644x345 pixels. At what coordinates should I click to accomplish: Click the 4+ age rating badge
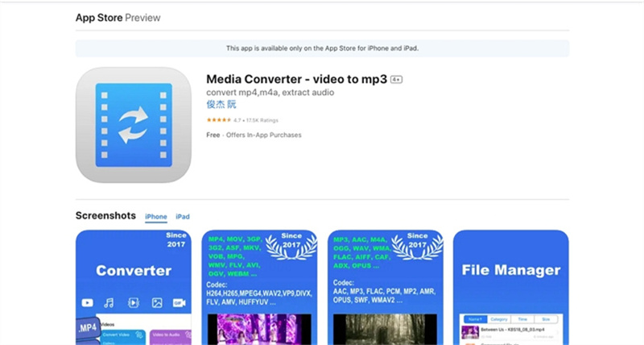click(x=396, y=80)
